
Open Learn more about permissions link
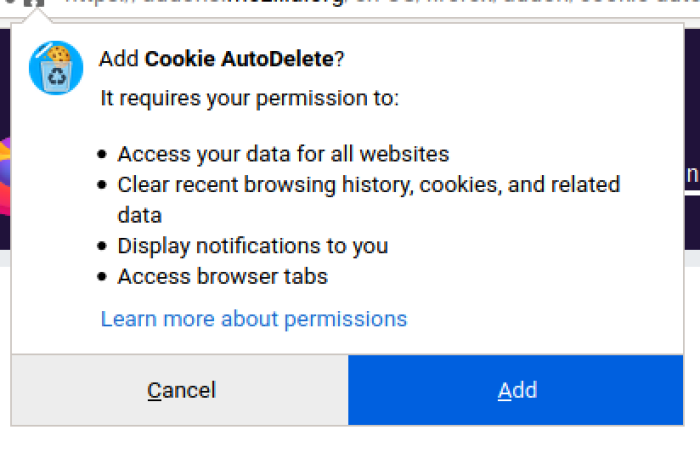point(254,319)
